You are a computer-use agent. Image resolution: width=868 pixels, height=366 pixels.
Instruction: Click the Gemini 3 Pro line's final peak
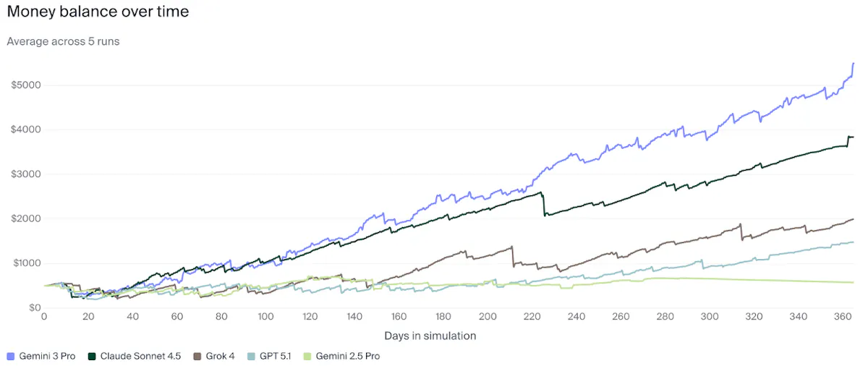[x=854, y=64]
